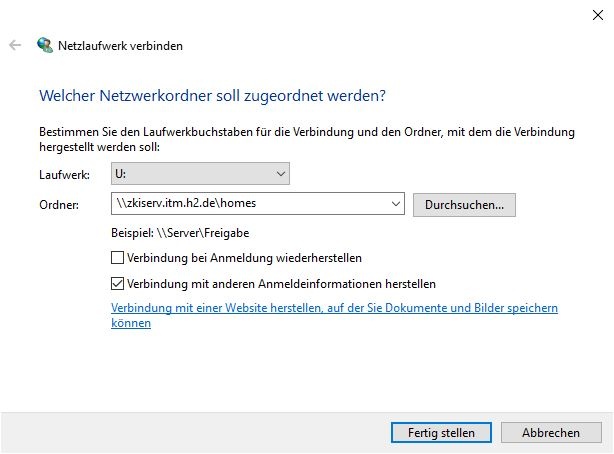The image size is (614, 454).
Task: Expand the Laufwerk drive letter dropdown arrow
Action: [280, 175]
